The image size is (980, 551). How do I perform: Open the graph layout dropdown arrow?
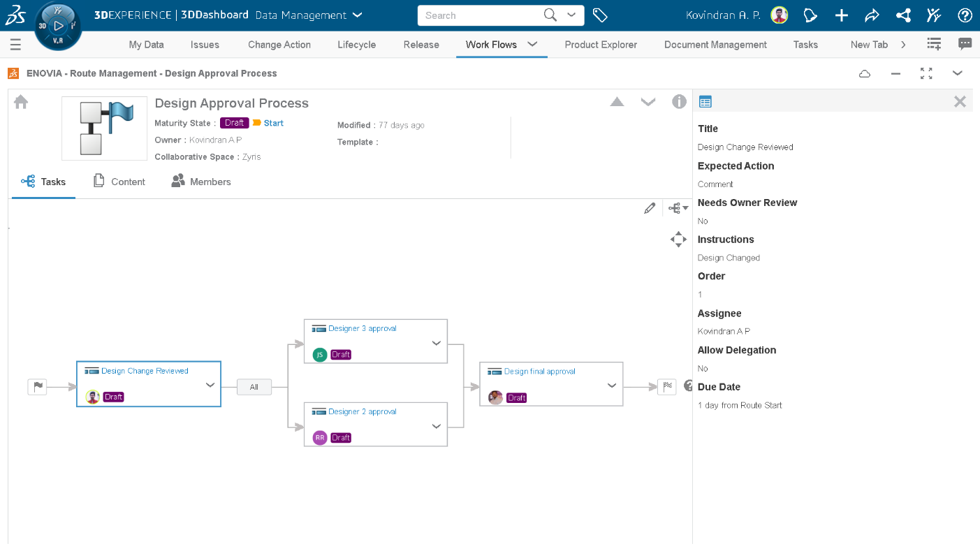[685, 208]
